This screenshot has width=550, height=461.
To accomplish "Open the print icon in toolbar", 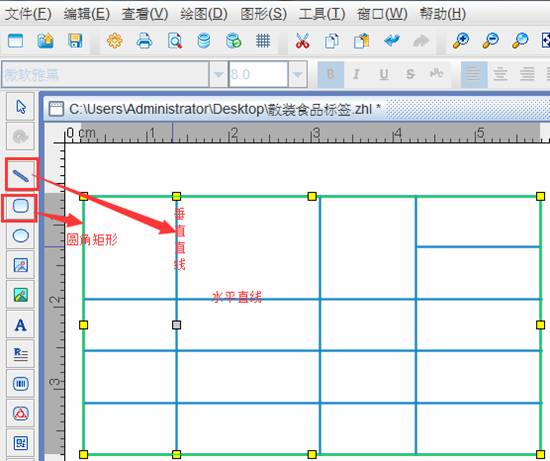I will (x=144, y=41).
